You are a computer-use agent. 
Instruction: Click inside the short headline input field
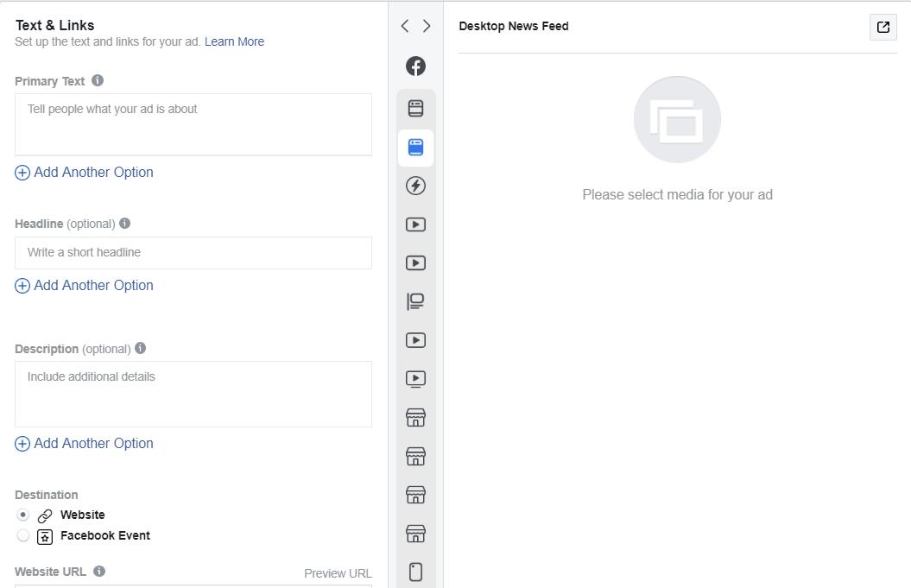tap(193, 252)
